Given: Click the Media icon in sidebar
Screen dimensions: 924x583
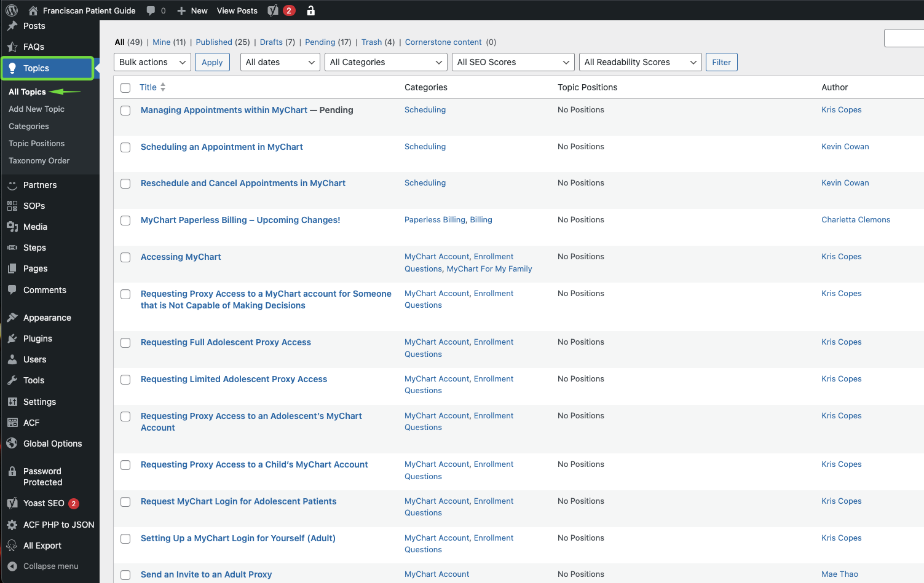Looking at the screenshot, I should click(x=12, y=227).
